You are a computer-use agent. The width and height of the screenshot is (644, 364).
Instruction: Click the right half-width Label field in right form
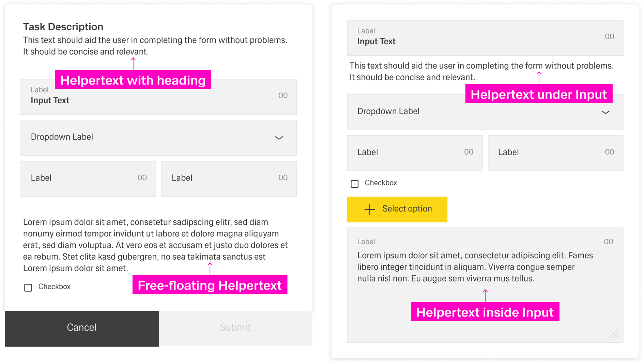pyautogui.click(x=555, y=153)
